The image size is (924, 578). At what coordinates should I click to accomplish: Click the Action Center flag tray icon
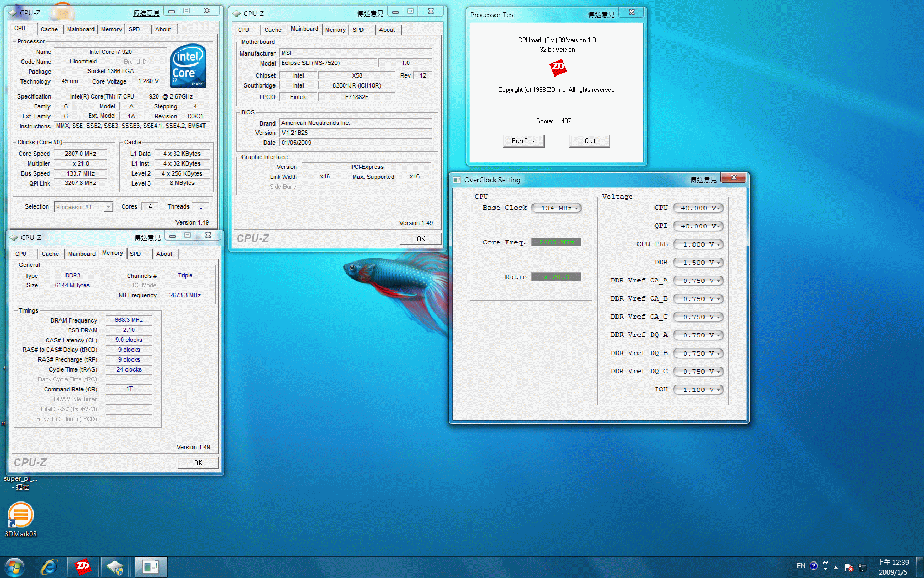(849, 567)
